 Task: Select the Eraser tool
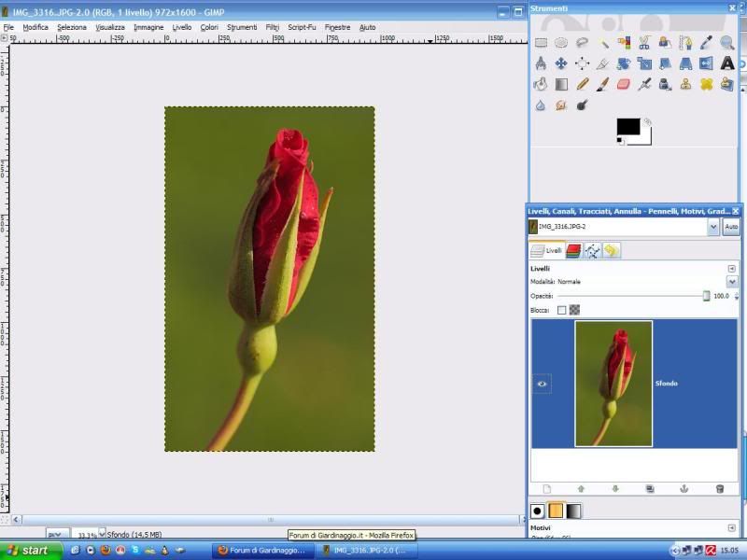[x=624, y=84]
